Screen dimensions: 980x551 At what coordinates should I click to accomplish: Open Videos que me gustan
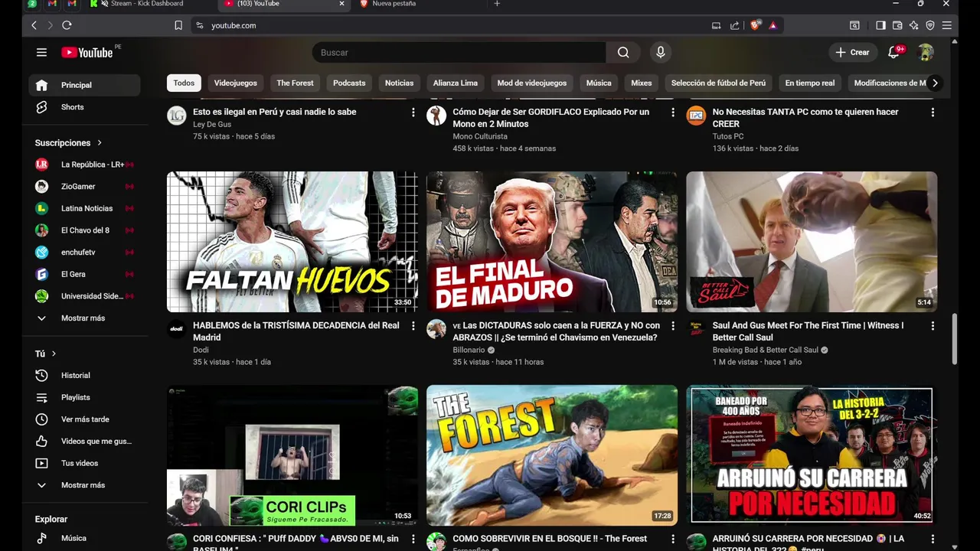tap(84, 442)
